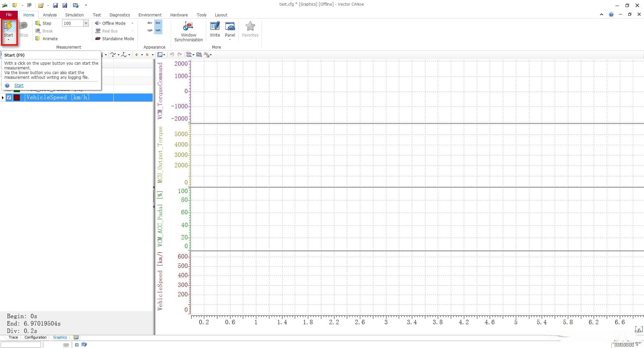Click the quick access Open configuration folder icon
The image size is (644, 348).
(41, 5)
